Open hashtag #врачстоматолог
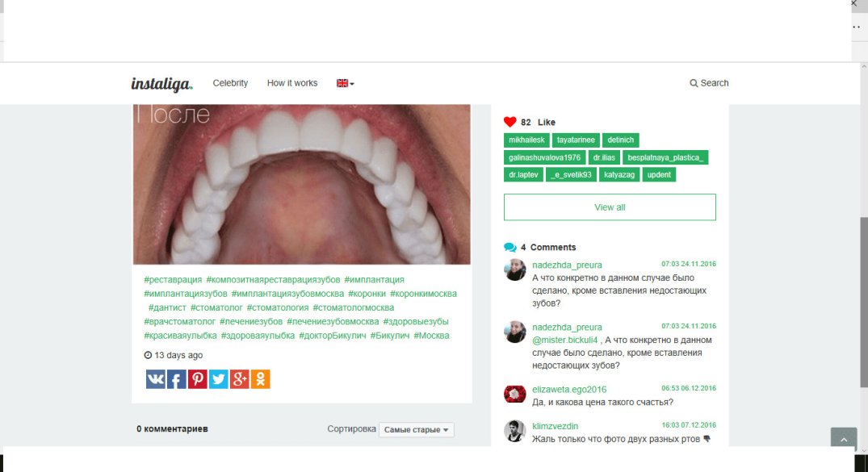The width and height of the screenshot is (868, 472). point(179,321)
